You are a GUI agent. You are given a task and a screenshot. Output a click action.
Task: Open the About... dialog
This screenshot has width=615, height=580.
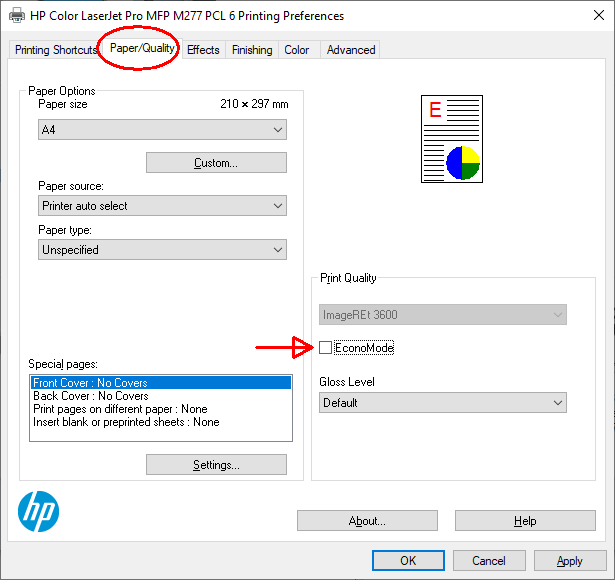368,521
